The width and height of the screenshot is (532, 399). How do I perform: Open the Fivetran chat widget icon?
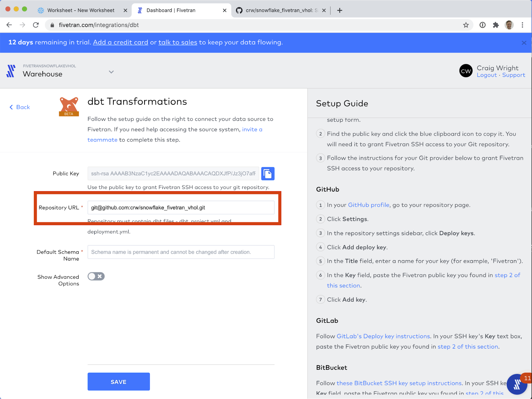(x=517, y=384)
